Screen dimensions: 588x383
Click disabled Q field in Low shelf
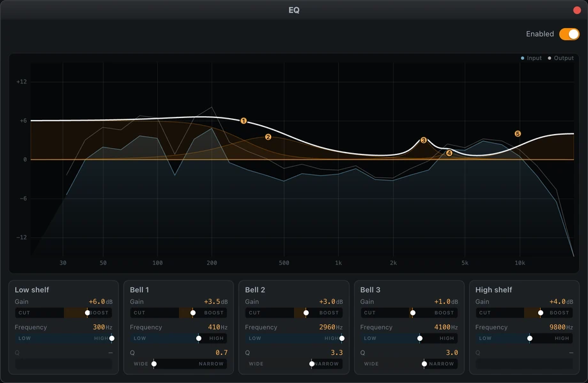tap(63, 364)
